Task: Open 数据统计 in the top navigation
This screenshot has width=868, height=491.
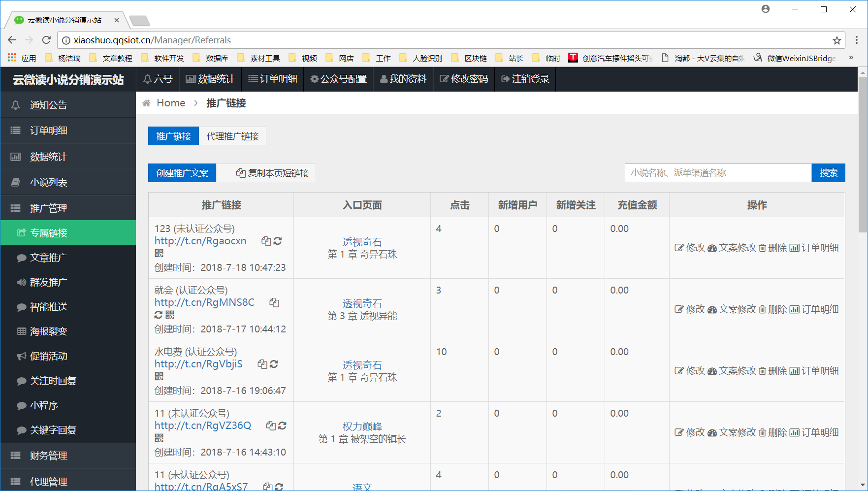Action: pos(210,79)
